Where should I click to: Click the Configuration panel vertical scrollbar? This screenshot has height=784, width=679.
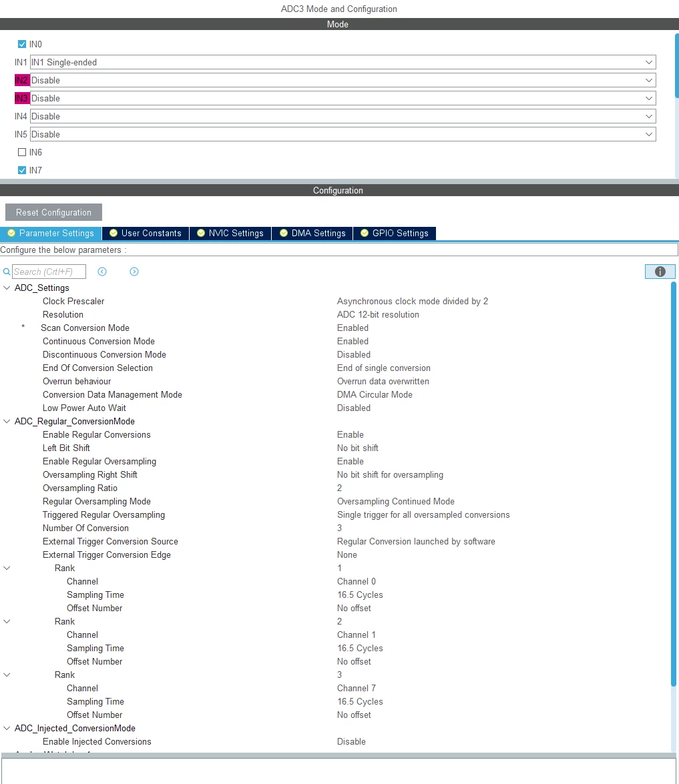(x=674, y=484)
